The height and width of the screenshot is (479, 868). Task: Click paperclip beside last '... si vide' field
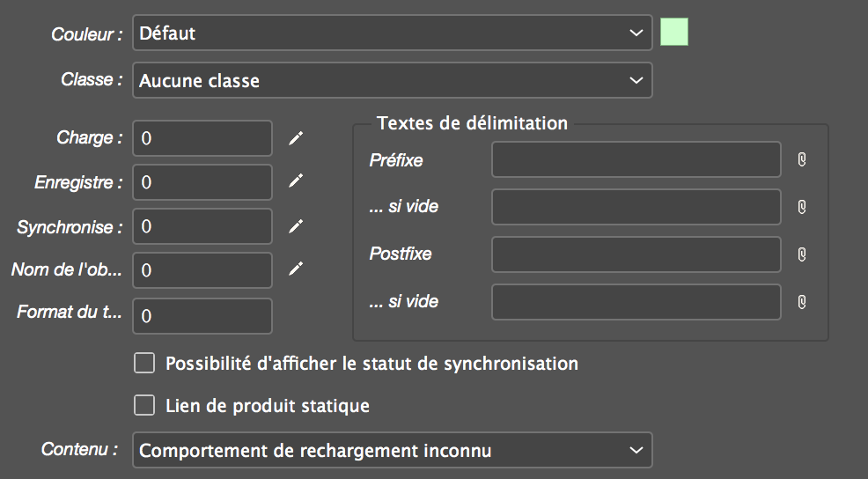[802, 302]
